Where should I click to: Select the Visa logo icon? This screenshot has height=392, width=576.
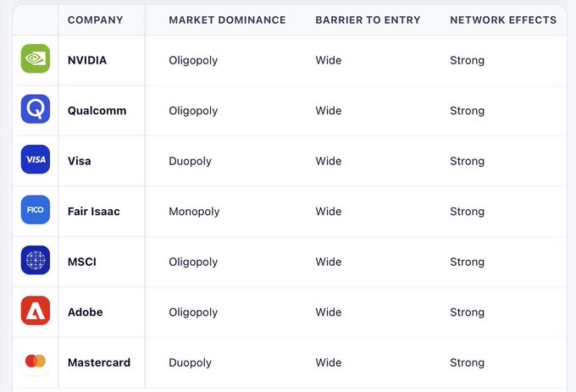coord(36,160)
